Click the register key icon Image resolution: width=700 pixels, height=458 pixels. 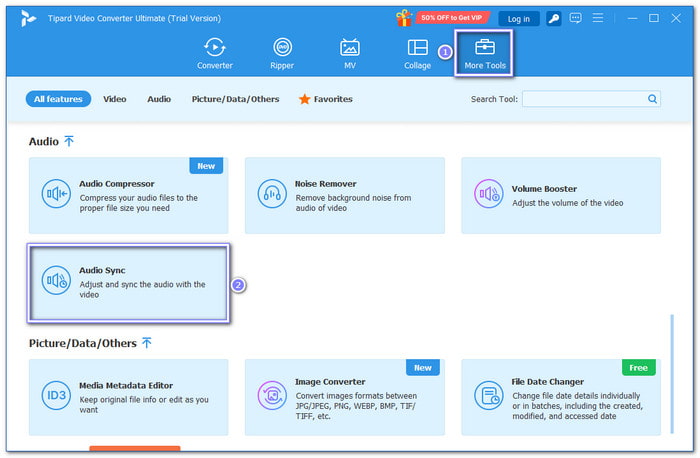554,18
